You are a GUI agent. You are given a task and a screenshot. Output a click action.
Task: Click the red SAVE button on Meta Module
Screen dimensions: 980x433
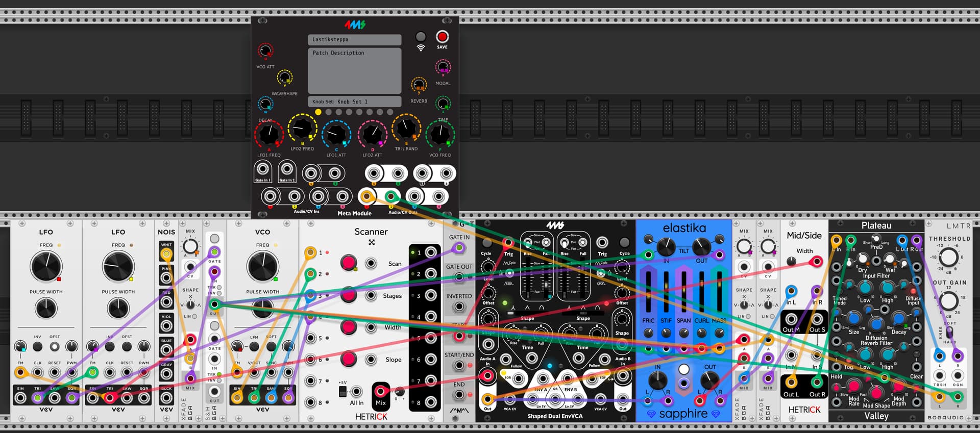tap(442, 37)
